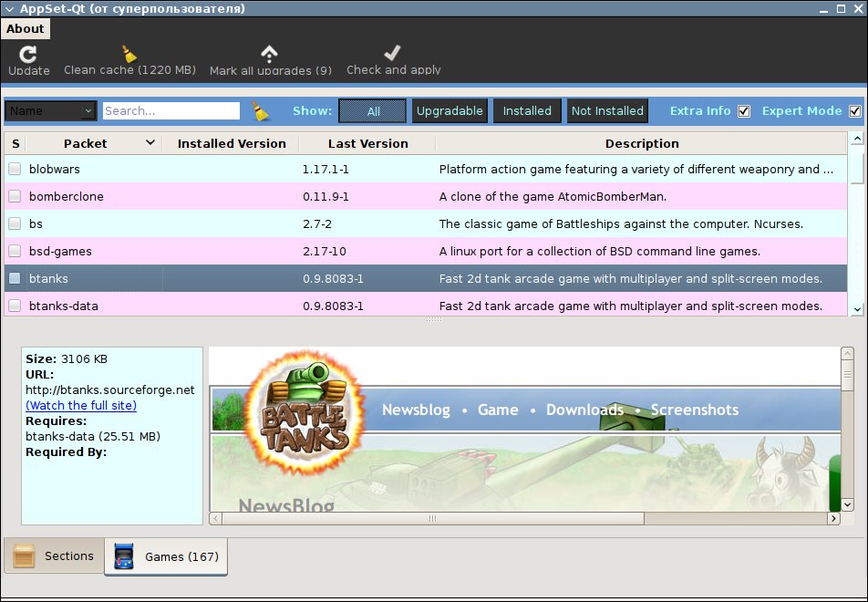Click the Description column header
The height and width of the screenshot is (602, 868).
[x=642, y=143]
